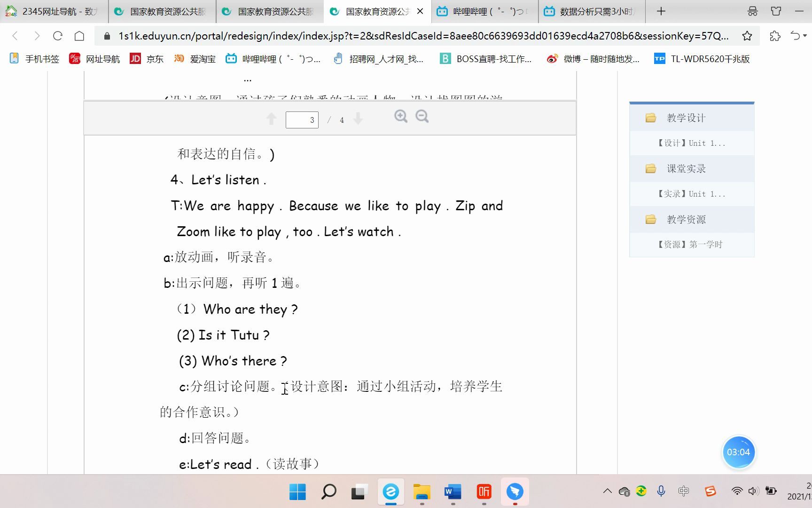The height and width of the screenshot is (508, 812).
Task: Open Word from the taskbar
Action: [453, 492]
